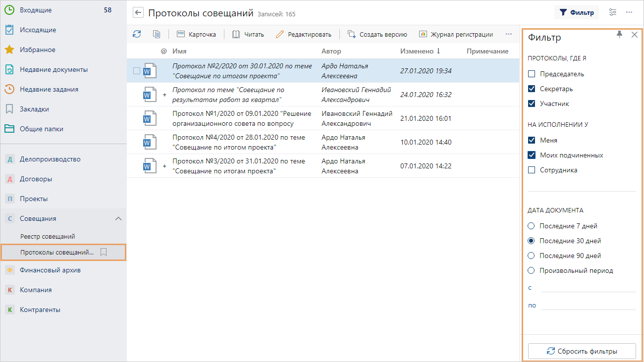Screen dimensions: 644x362
Task: Open Избранное with the star icon
Action: [x=37, y=50]
